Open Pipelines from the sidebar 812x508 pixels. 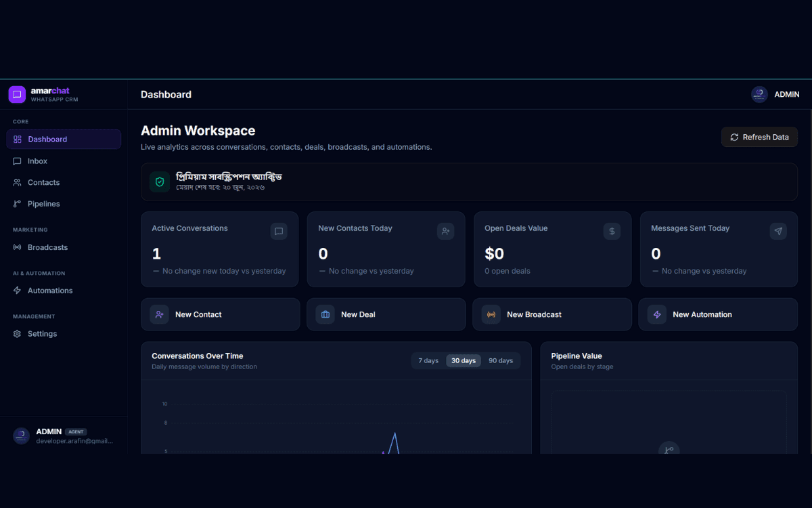(x=64, y=204)
